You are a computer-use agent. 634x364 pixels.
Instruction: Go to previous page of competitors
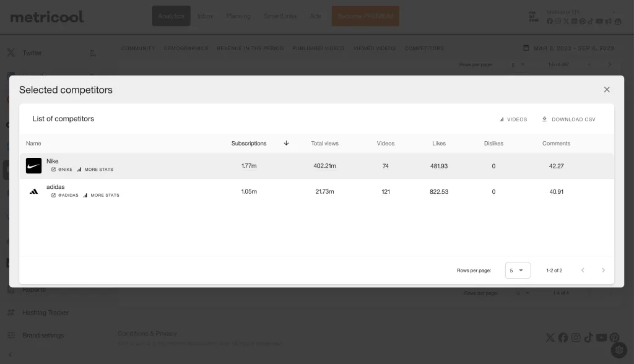point(583,271)
